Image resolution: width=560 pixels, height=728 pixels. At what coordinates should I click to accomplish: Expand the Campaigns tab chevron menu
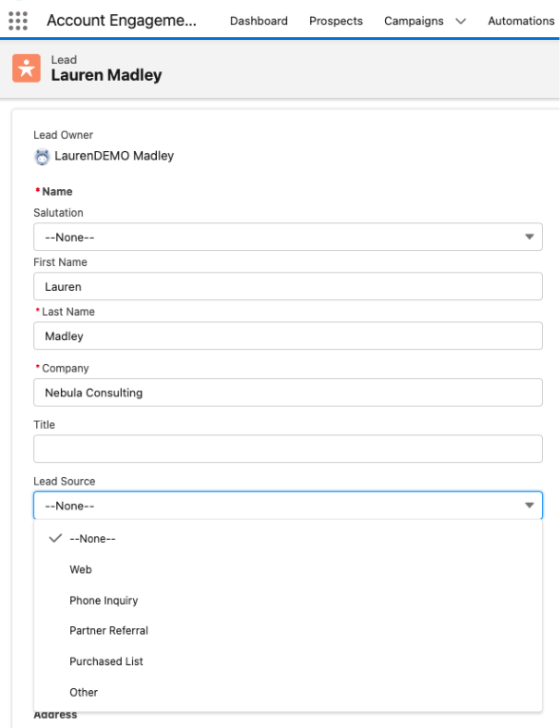(x=460, y=21)
